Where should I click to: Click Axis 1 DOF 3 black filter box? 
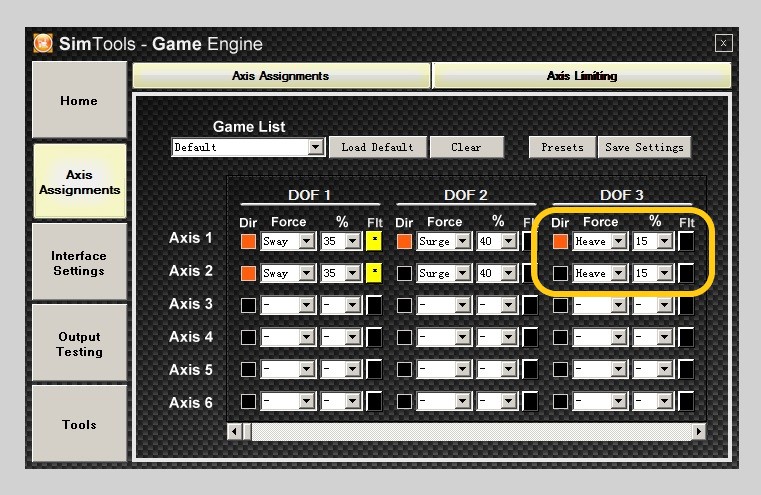point(686,241)
